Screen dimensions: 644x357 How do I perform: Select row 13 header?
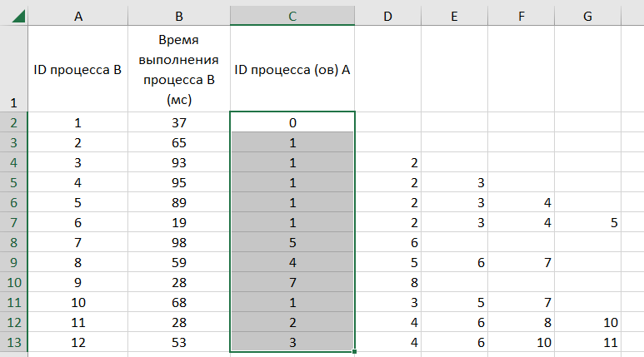coord(13,343)
